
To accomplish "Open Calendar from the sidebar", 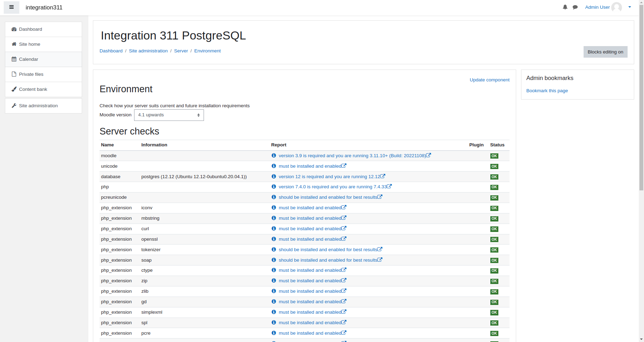I will pos(44,59).
